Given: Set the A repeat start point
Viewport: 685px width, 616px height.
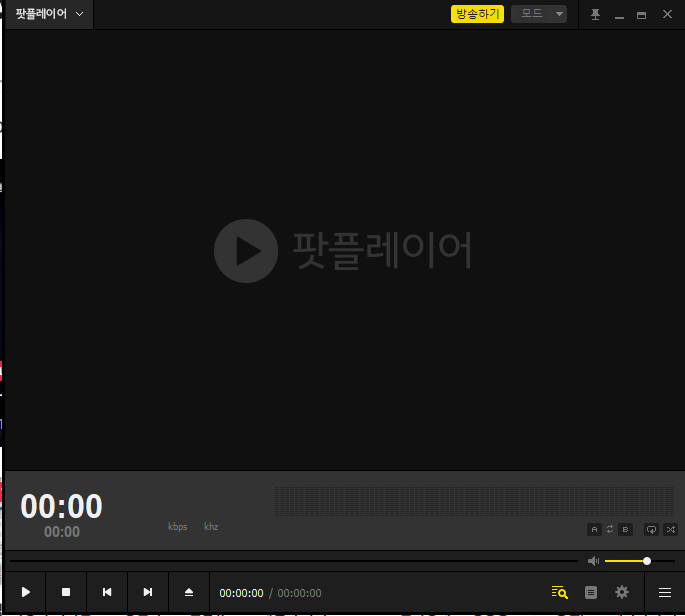Looking at the screenshot, I should 594,529.
